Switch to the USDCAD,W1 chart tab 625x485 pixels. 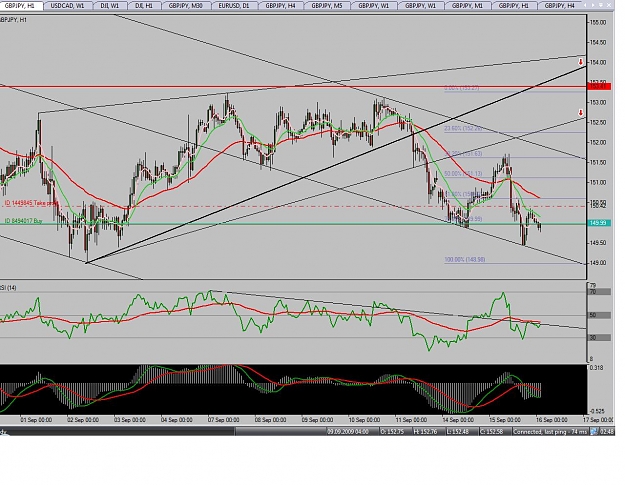pyautogui.click(x=69, y=6)
